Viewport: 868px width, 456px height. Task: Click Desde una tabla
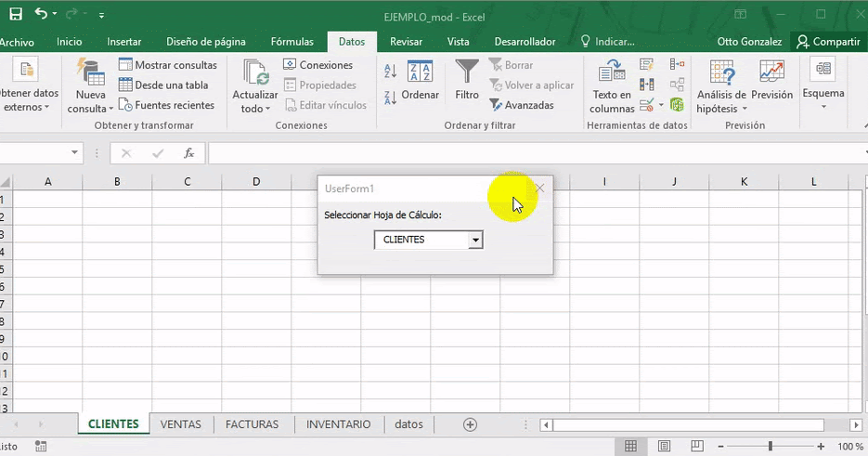pyautogui.click(x=164, y=85)
